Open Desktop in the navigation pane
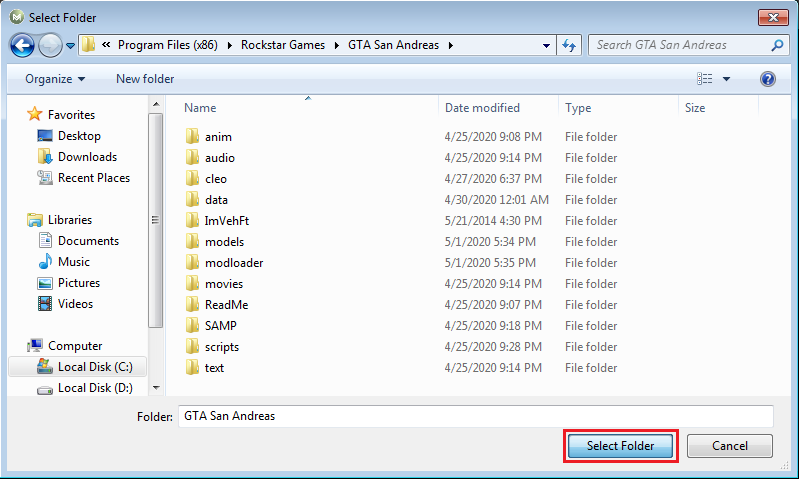This screenshot has height=479, width=799. pos(69,136)
